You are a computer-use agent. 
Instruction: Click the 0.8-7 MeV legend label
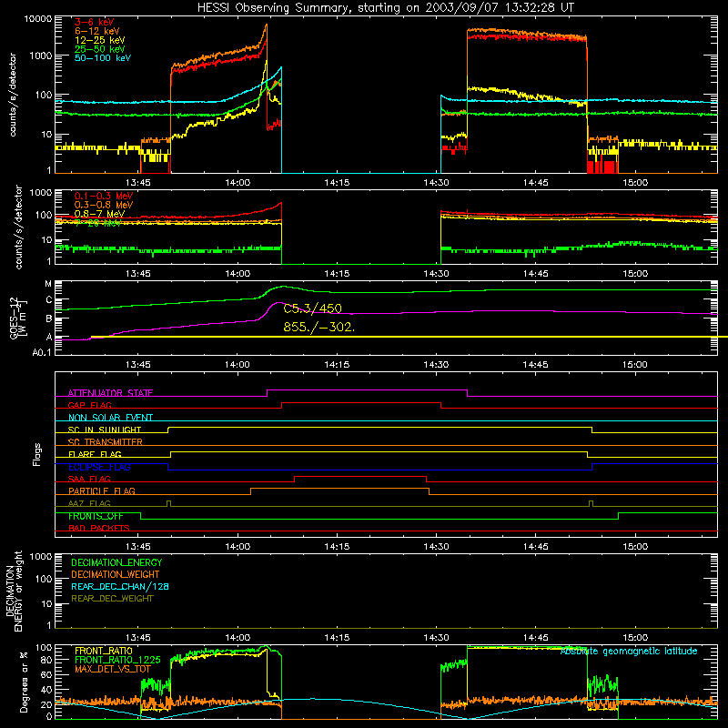(x=99, y=214)
